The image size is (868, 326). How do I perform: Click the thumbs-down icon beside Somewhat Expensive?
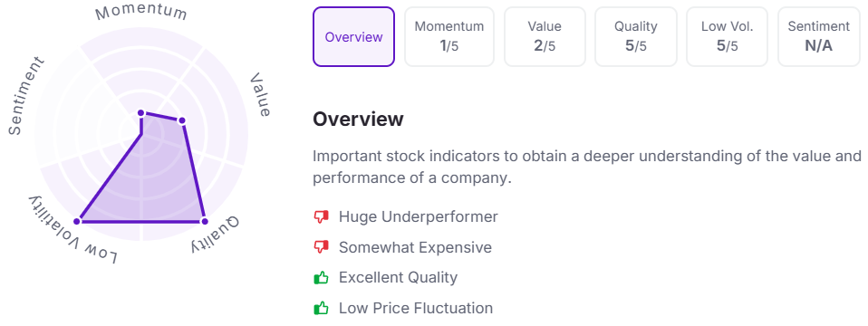pos(321,247)
